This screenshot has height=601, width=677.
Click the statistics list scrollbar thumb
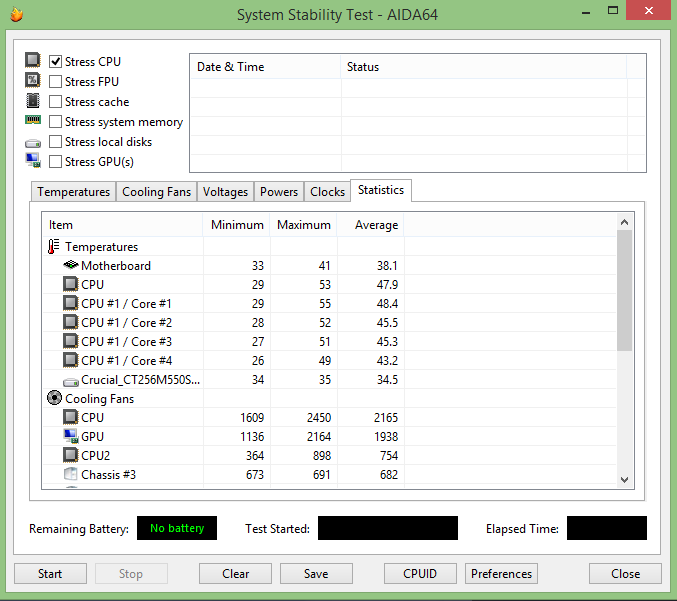(624, 291)
